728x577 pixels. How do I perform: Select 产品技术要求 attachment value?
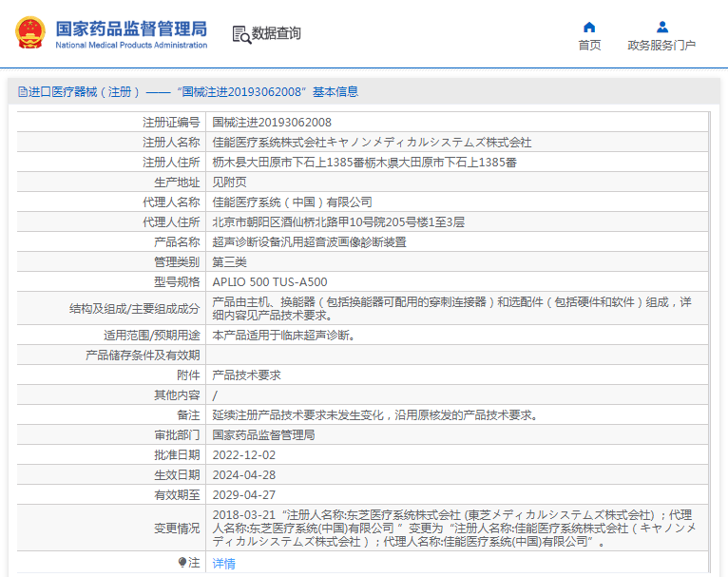point(246,375)
